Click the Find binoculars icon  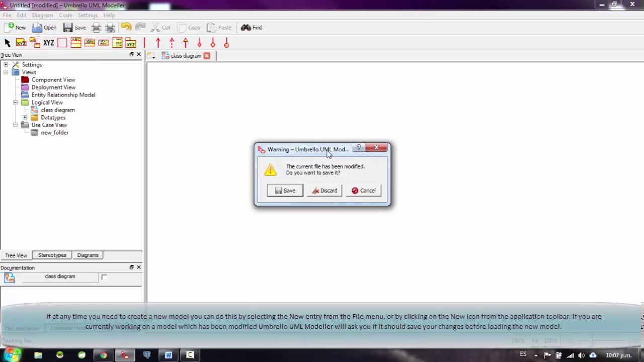(246, 28)
